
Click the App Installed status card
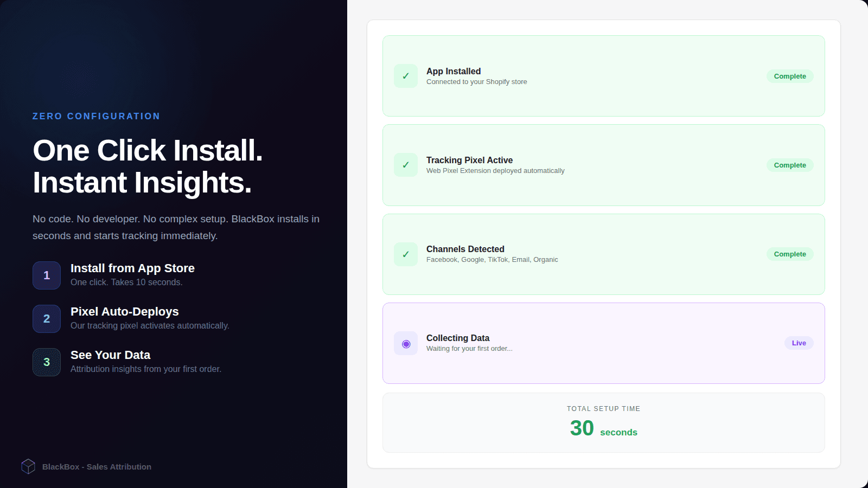click(603, 76)
